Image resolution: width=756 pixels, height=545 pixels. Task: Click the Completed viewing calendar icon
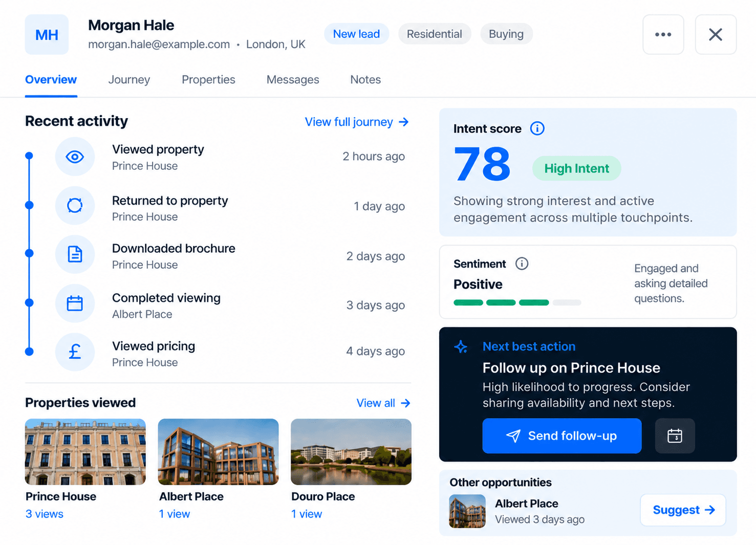click(75, 303)
